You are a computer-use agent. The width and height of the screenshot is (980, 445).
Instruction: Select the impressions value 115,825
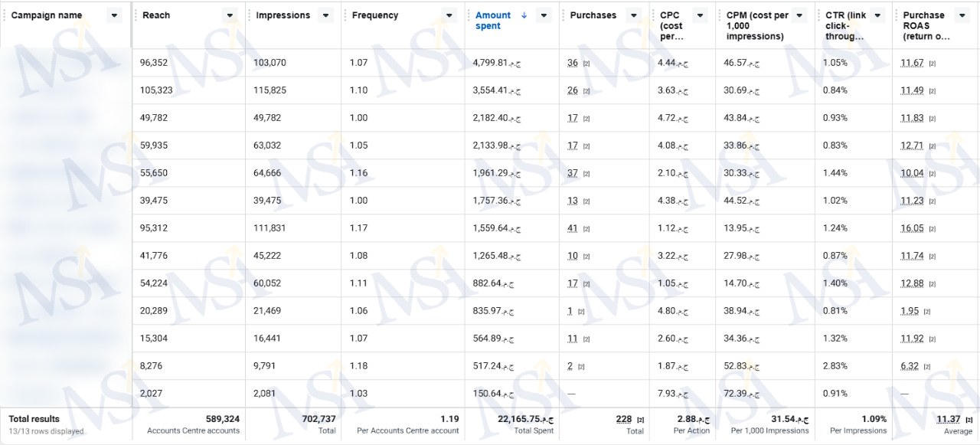(x=270, y=90)
